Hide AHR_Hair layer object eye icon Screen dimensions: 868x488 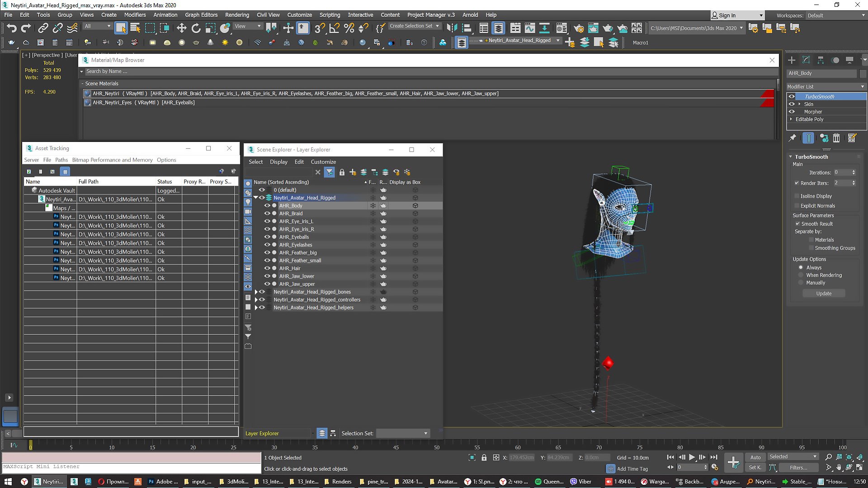[267, 268]
